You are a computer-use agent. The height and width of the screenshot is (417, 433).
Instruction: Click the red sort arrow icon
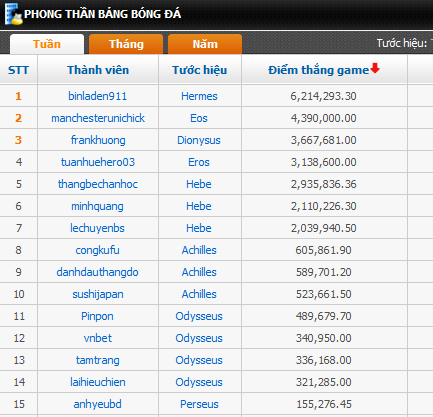click(x=375, y=68)
